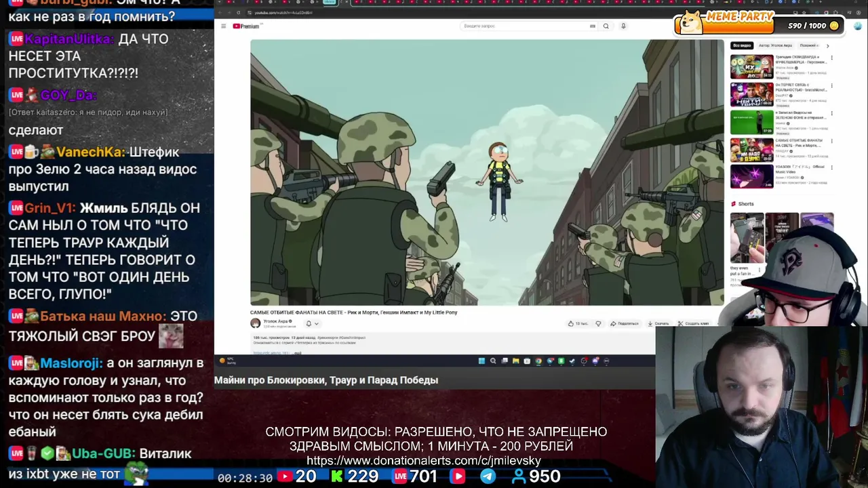The width and height of the screenshot is (868, 488).
Task: Click stream title Майни про Блокировки
Action: pyautogui.click(x=326, y=380)
